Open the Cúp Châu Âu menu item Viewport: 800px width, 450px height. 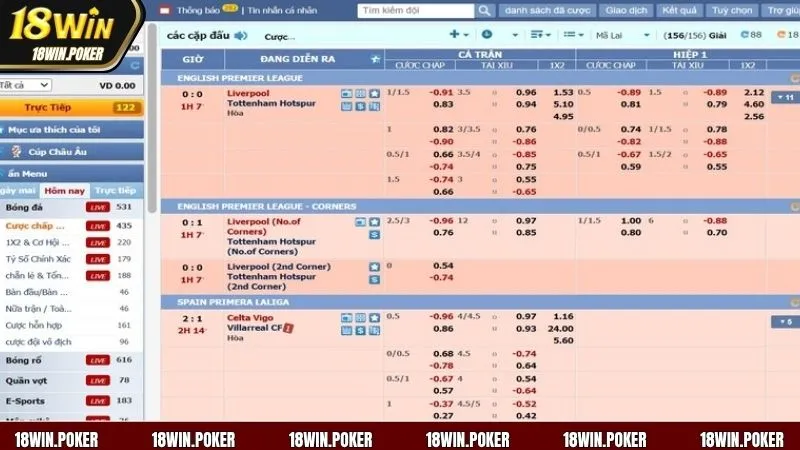tap(71, 152)
